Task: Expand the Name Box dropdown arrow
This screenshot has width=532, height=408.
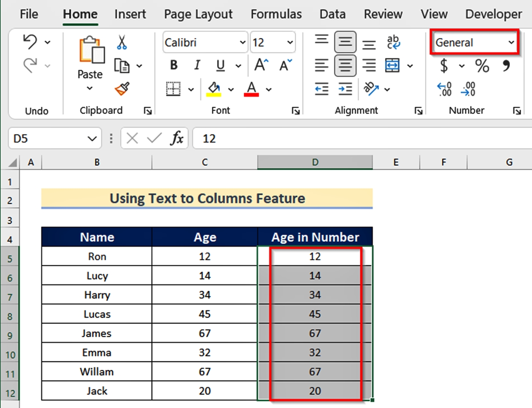Action: click(x=92, y=139)
